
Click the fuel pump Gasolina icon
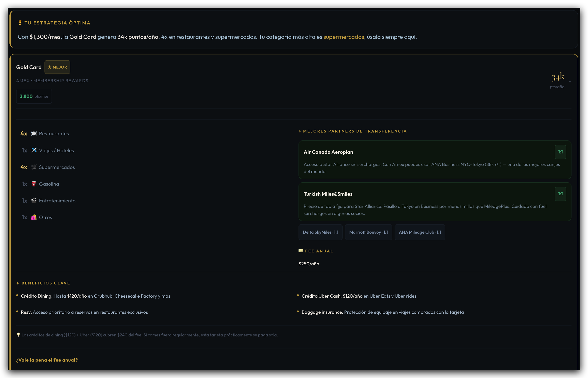(34, 184)
